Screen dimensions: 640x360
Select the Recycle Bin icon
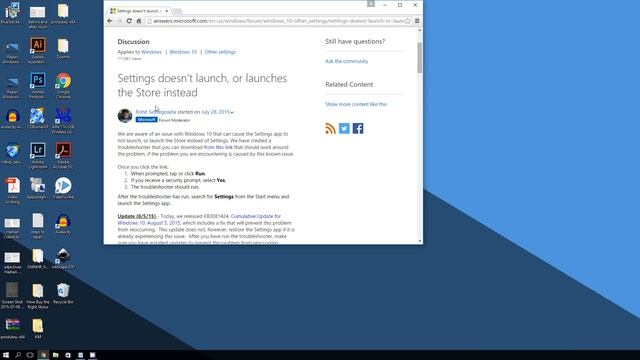tap(63, 293)
